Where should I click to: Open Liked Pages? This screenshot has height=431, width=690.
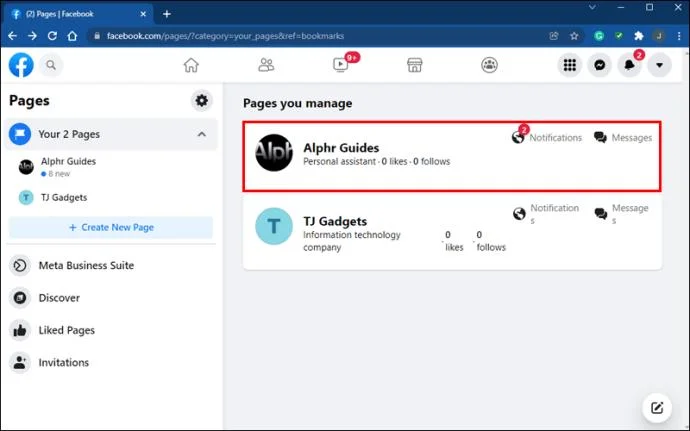(111, 330)
